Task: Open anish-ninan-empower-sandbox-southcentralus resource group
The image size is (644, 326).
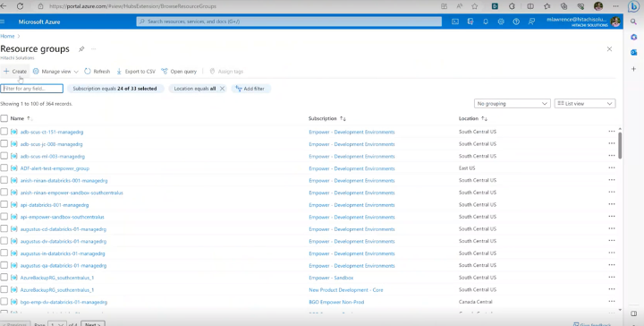Action: (x=72, y=193)
